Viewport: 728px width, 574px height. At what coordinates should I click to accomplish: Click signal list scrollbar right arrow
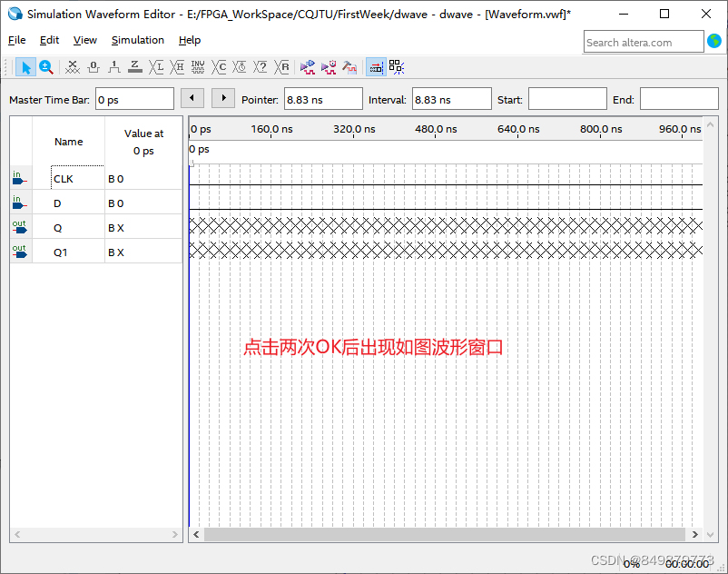(x=174, y=535)
